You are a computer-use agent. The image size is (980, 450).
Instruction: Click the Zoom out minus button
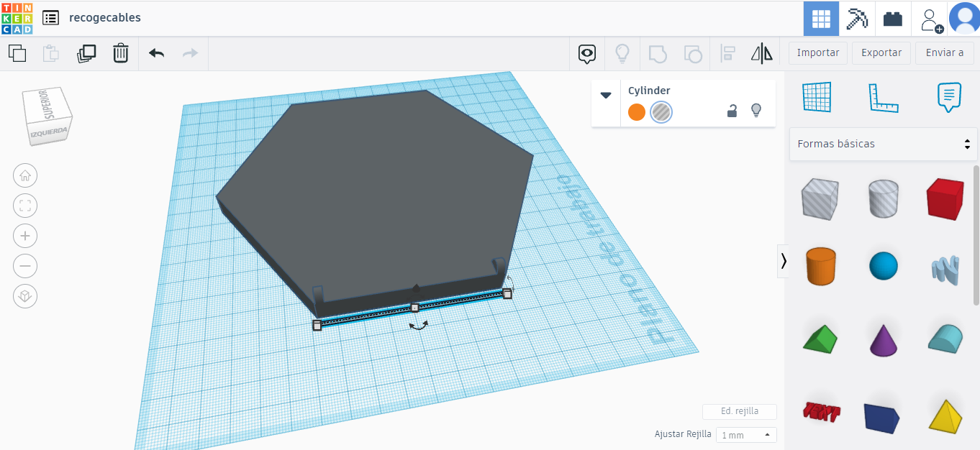[x=25, y=266]
